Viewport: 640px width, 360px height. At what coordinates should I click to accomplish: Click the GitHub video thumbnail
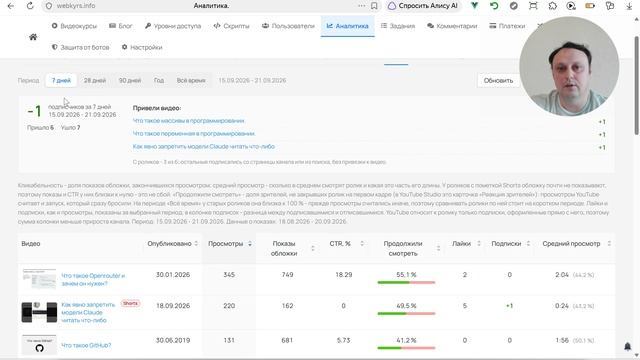click(39, 345)
